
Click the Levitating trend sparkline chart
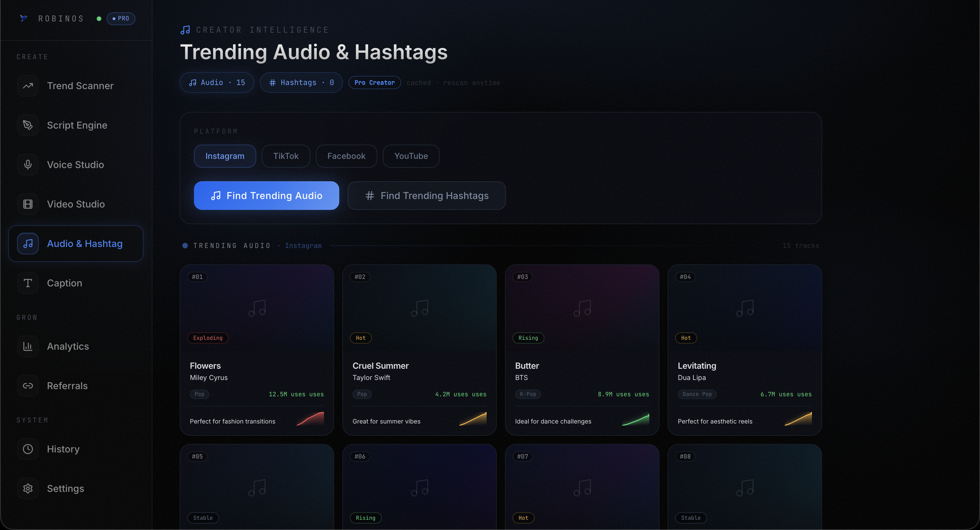(798, 419)
